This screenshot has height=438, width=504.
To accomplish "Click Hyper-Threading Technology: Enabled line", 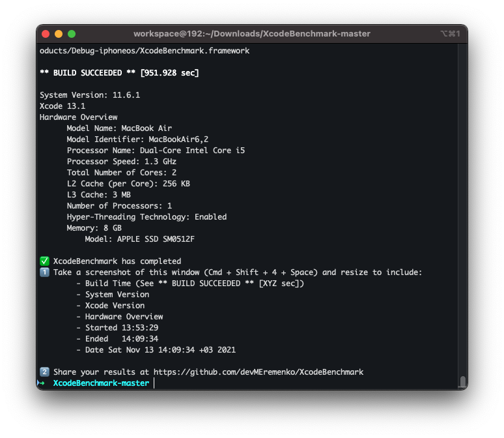I will 147,217.
